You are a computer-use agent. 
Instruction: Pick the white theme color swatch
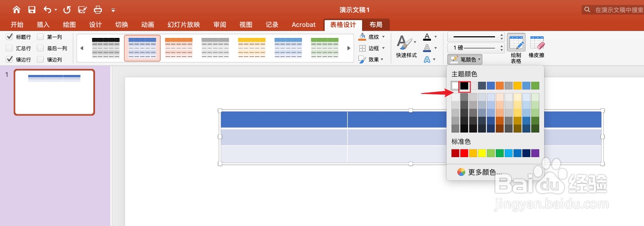455,86
